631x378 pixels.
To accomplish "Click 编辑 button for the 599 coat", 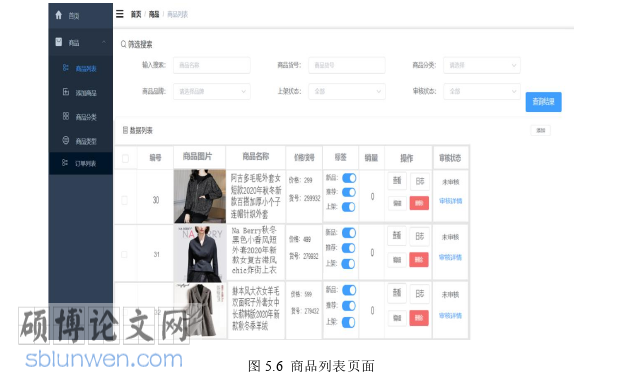I will tap(397, 318).
